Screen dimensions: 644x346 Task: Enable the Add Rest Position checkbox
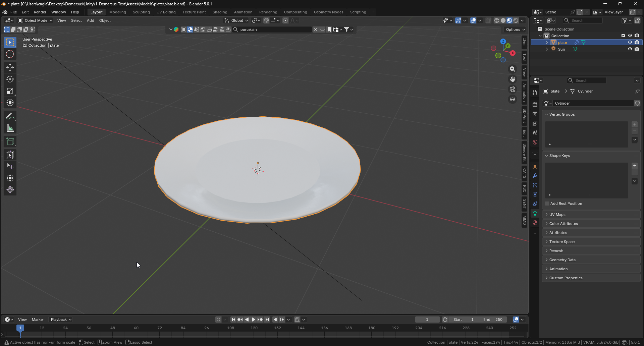pos(547,204)
